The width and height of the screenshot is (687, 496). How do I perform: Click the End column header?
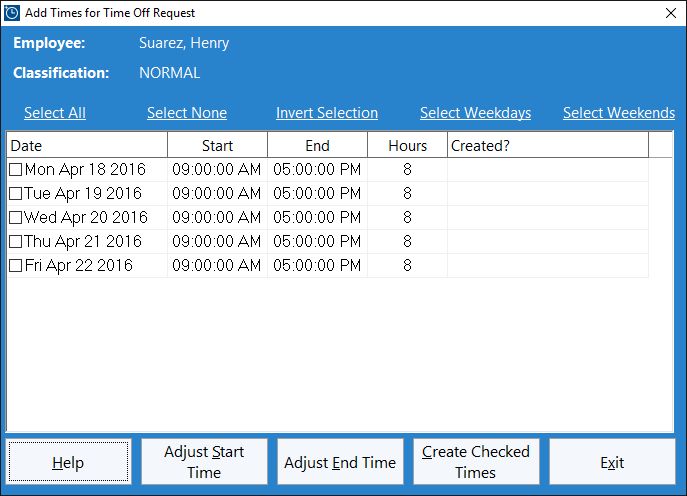[317, 145]
